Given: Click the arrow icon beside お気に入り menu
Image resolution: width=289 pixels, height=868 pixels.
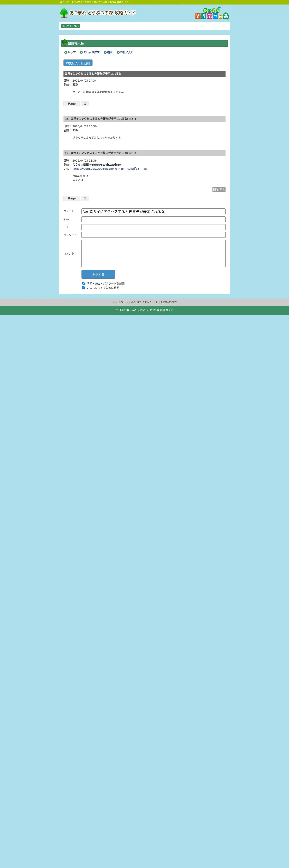Looking at the screenshot, I should click(118, 53).
